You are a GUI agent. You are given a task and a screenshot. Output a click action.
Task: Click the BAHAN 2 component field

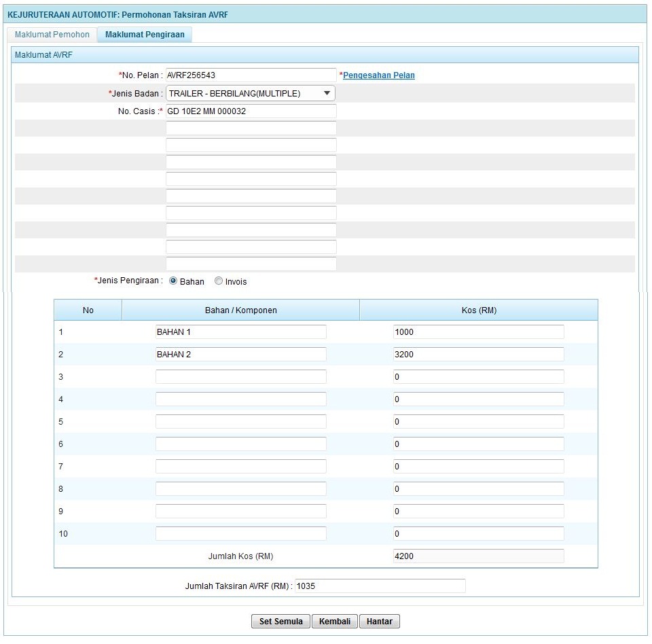[x=240, y=355]
